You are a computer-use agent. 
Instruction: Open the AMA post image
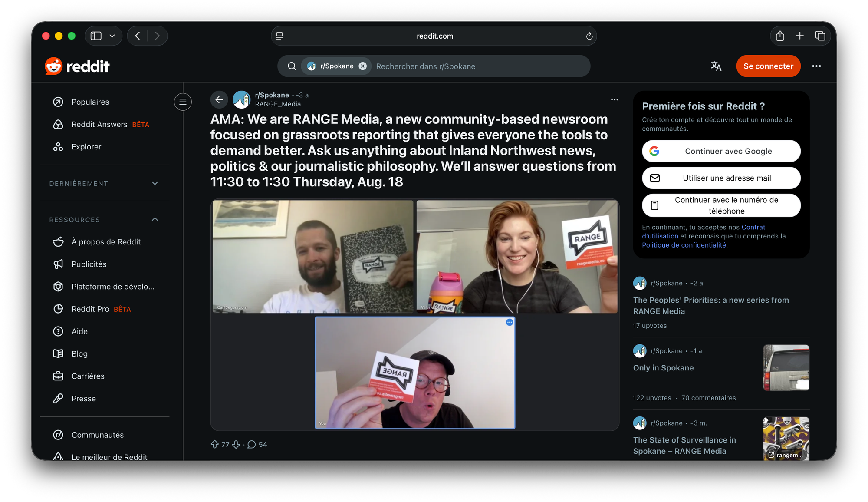415,315
